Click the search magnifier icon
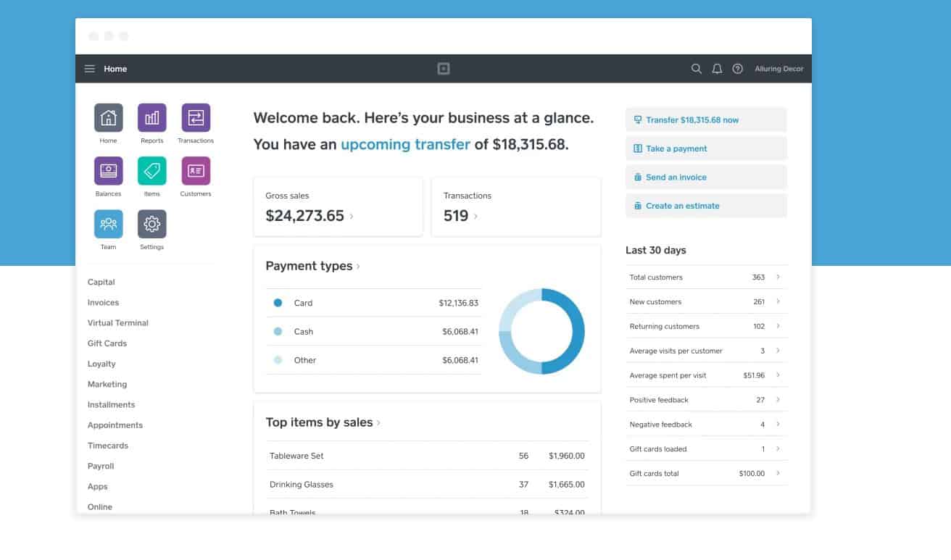Image resolution: width=951 pixels, height=560 pixels. coord(696,68)
